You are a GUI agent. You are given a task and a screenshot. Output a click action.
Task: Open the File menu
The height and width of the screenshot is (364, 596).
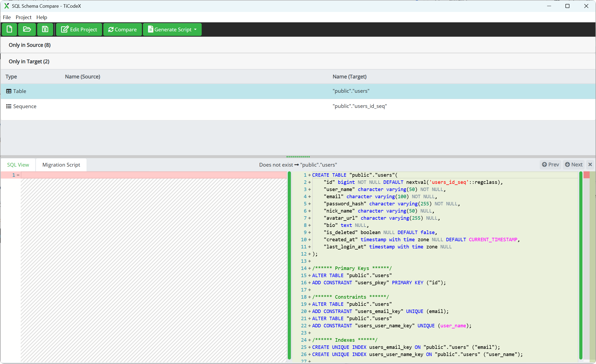pyautogui.click(x=7, y=17)
